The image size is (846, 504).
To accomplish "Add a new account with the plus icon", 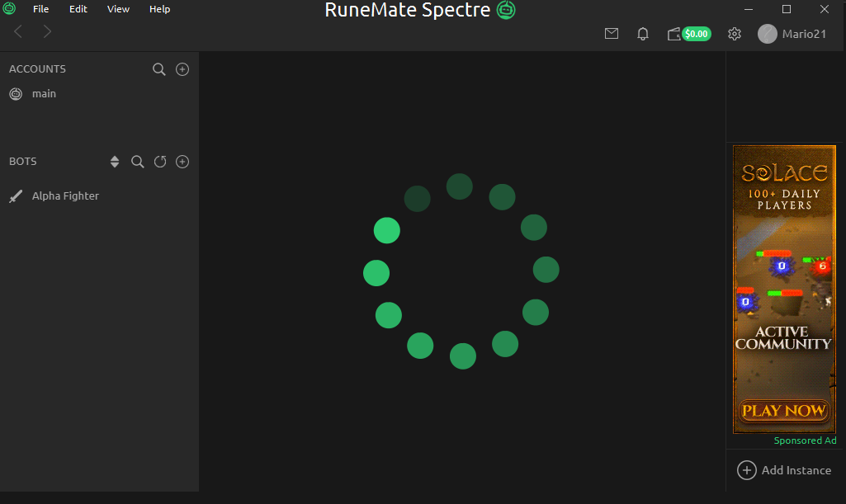I will click(x=182, y=69).
